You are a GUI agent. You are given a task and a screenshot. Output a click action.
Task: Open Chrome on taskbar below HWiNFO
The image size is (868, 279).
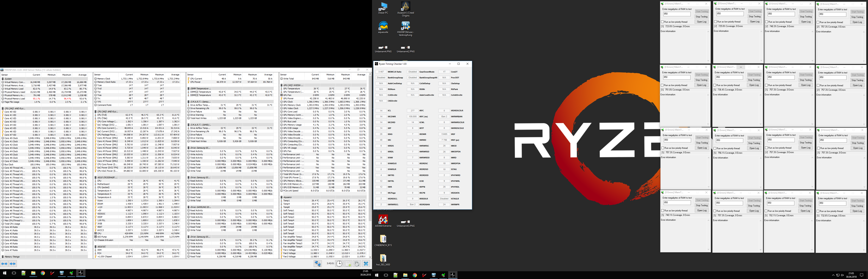pyautogui.click(x=43, y=273)
